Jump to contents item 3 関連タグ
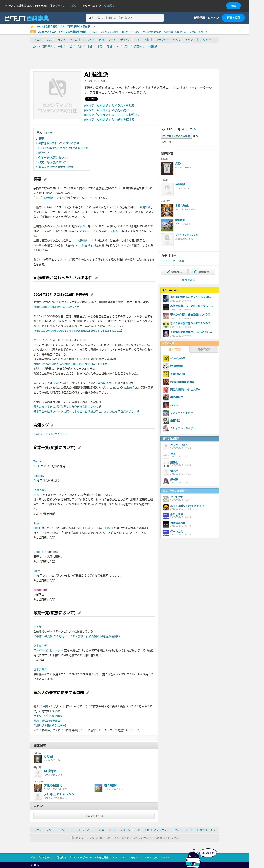The image size is (264, 868). 43,153
